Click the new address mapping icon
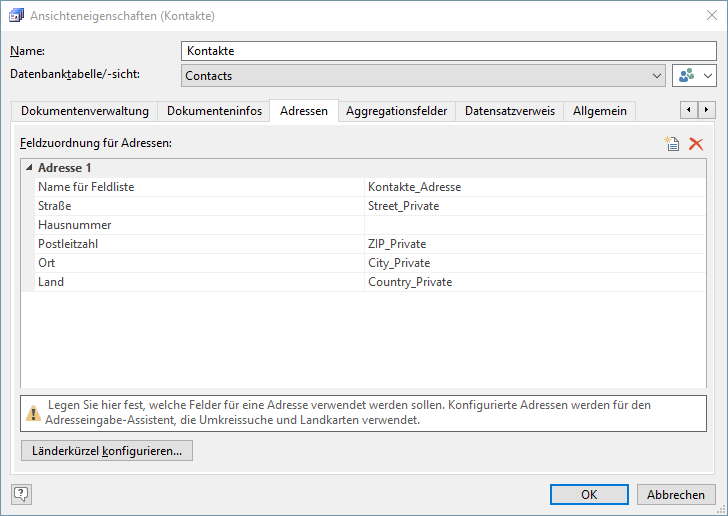The image size is (728, 516). point(673,144)
